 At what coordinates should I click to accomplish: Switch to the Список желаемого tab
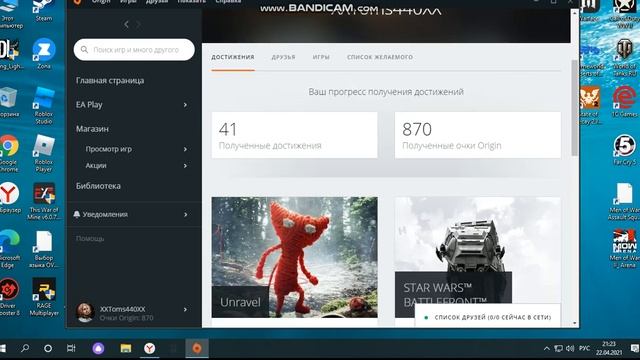(380, 57)
